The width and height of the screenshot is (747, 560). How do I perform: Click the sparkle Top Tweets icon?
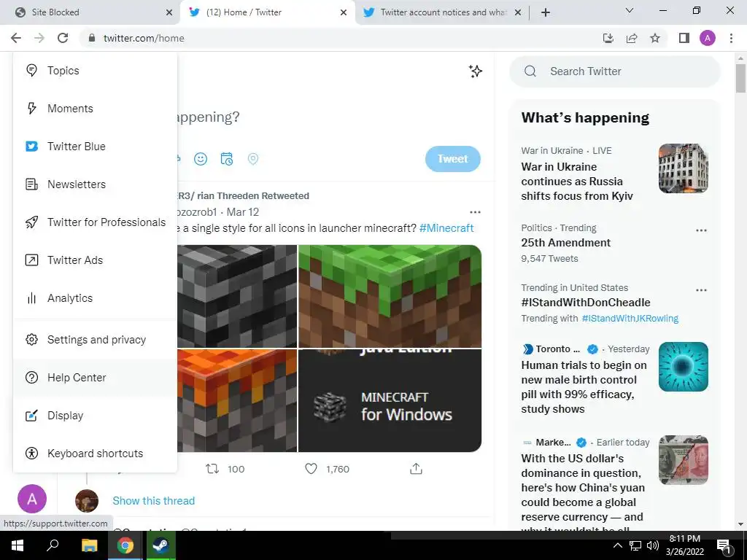[x=476, y=71]
